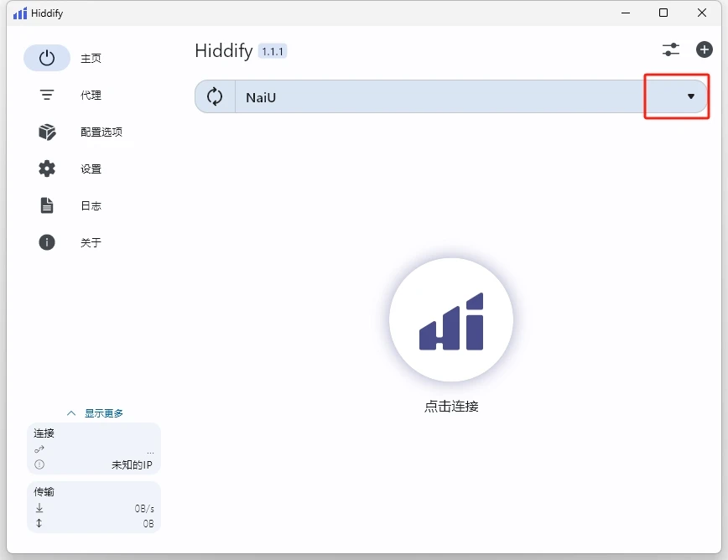The image size is (728, 560).
Task: View logs via the 日志 document icon
Action: point(47,205)
